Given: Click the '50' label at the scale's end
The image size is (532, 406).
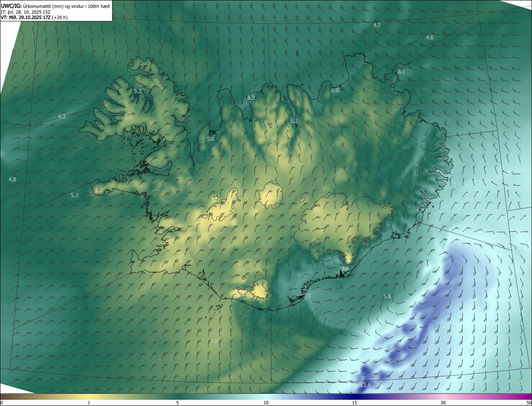Looking at the screenshot, I should [x=529, y=403].
